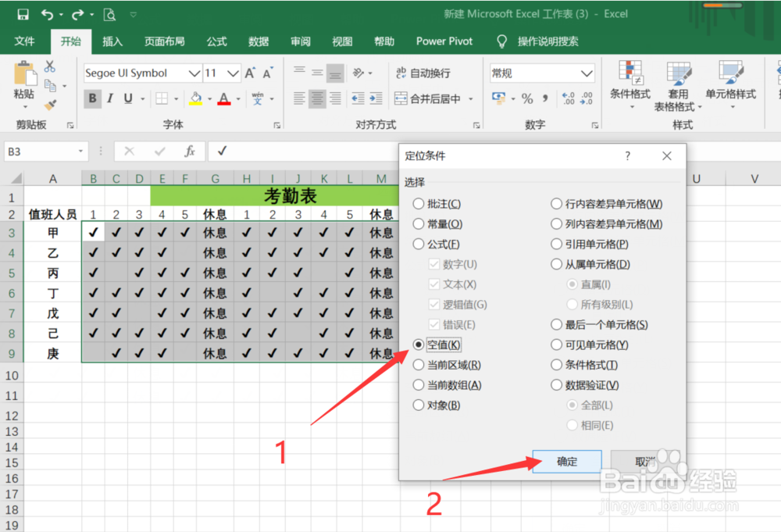Click the insert function fx icon
This screenshot has width=781, height=532.
pyautogui.click(x=189, y=151)
